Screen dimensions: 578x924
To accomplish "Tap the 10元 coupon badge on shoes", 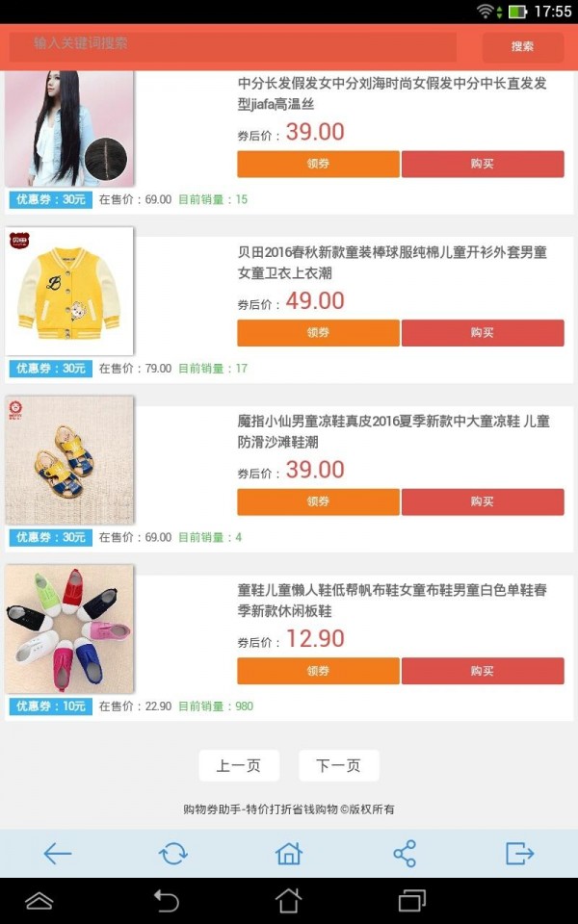I will coord(51,706).
